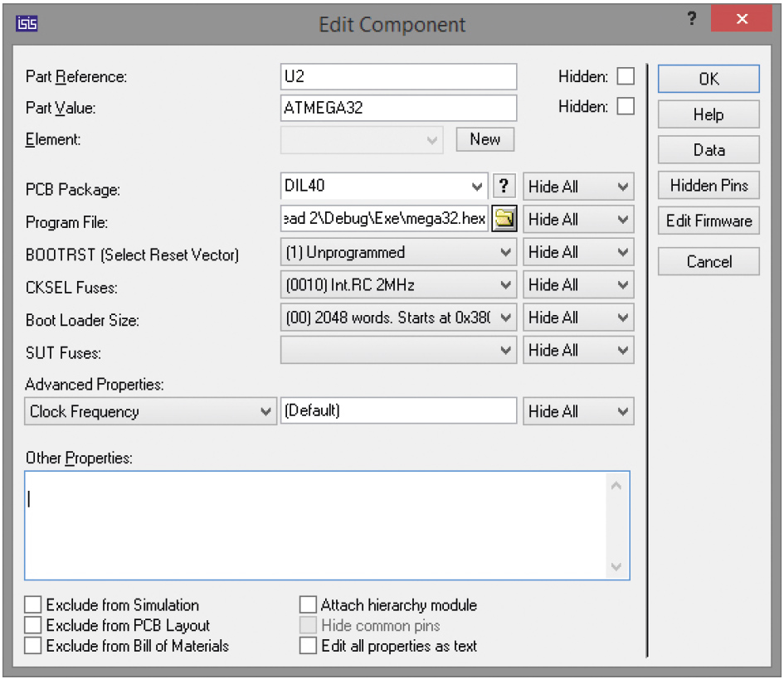Toggle Hidden checkbox for Part Value
This screenshot has width=784, height=679.
626,106
